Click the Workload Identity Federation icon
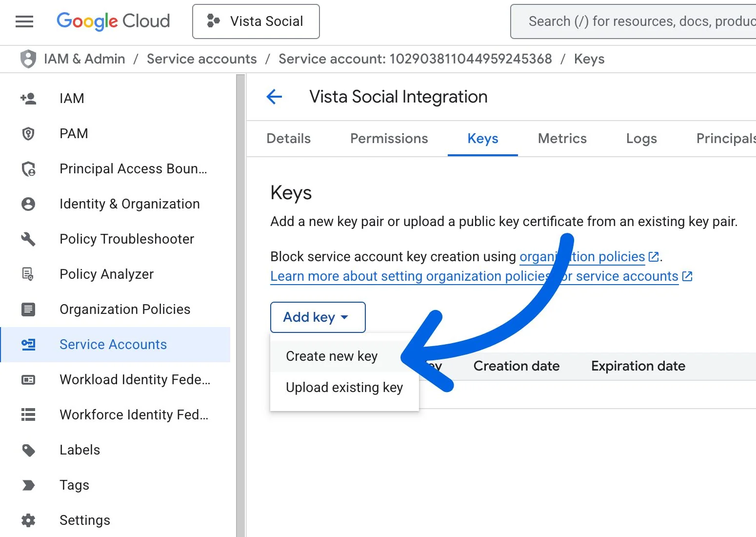The height and width of the screenshot is (537, 756). [28, 380]
